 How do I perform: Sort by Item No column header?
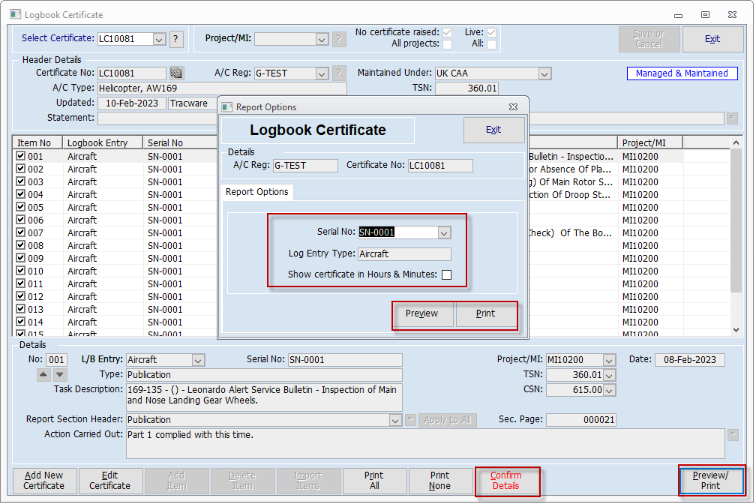coord(38,143)
